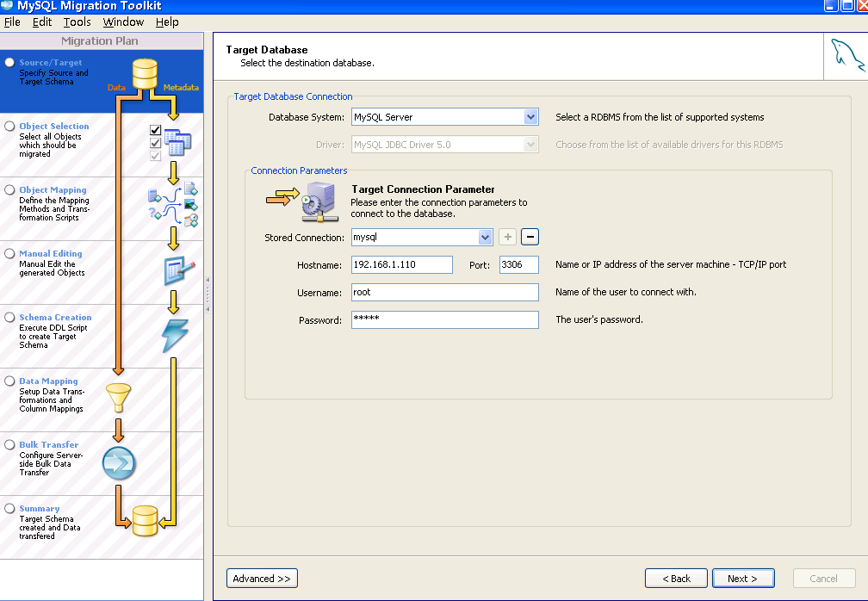Select the Summary step radio button
The width and height of the screenshot is (868, 601).
pos(9,508)
